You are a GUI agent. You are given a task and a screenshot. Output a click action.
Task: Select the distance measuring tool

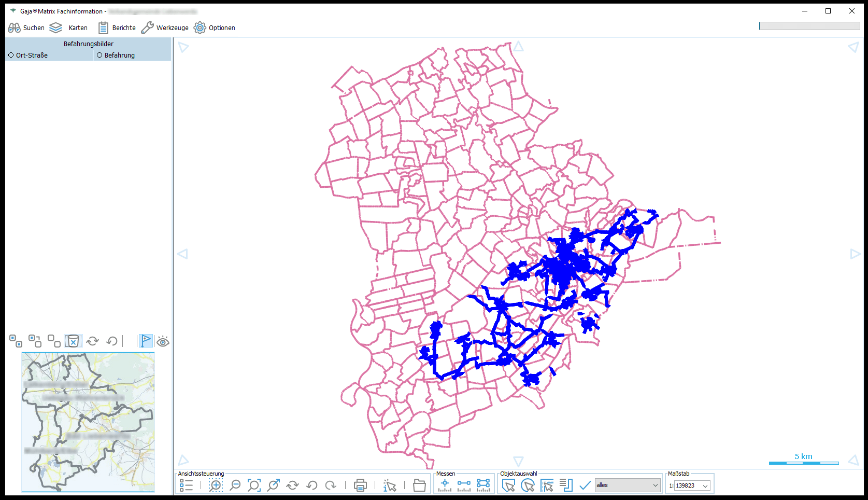click(x=464, y=485)
